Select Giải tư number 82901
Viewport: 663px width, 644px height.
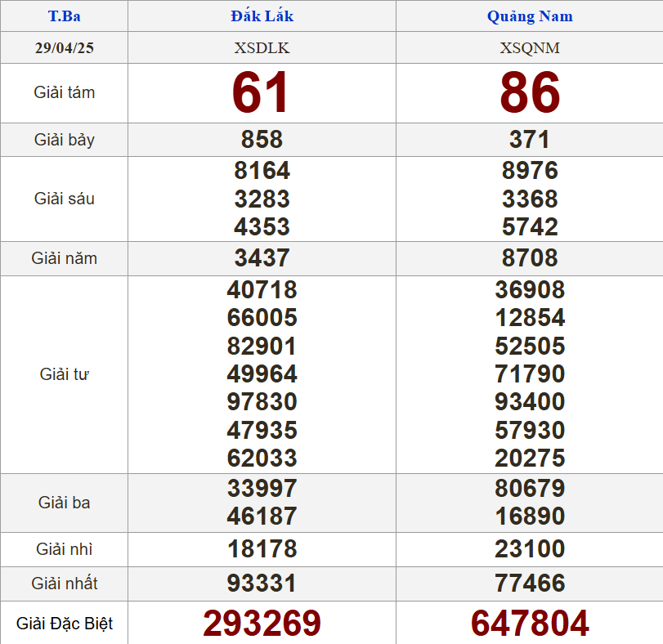coord(262,346)
